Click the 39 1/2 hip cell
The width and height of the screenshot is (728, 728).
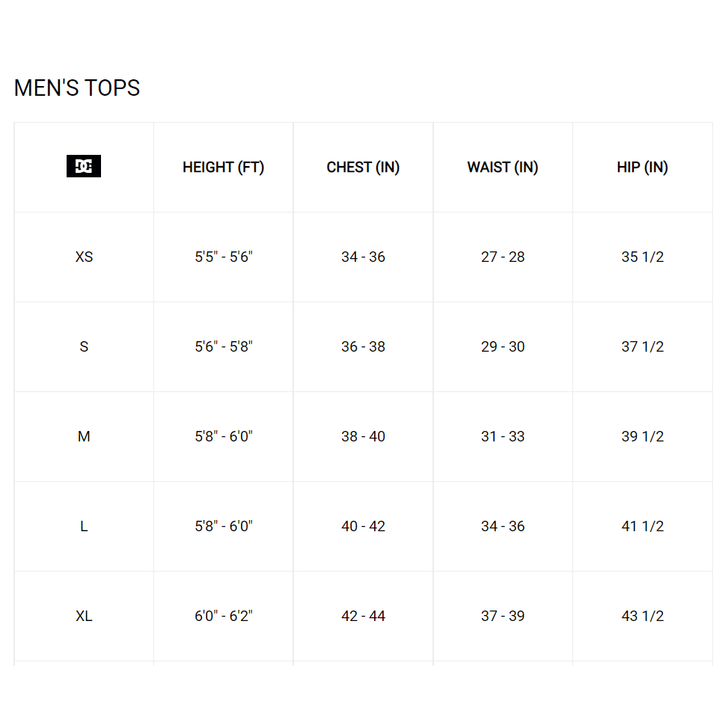[x=643, y=436]
